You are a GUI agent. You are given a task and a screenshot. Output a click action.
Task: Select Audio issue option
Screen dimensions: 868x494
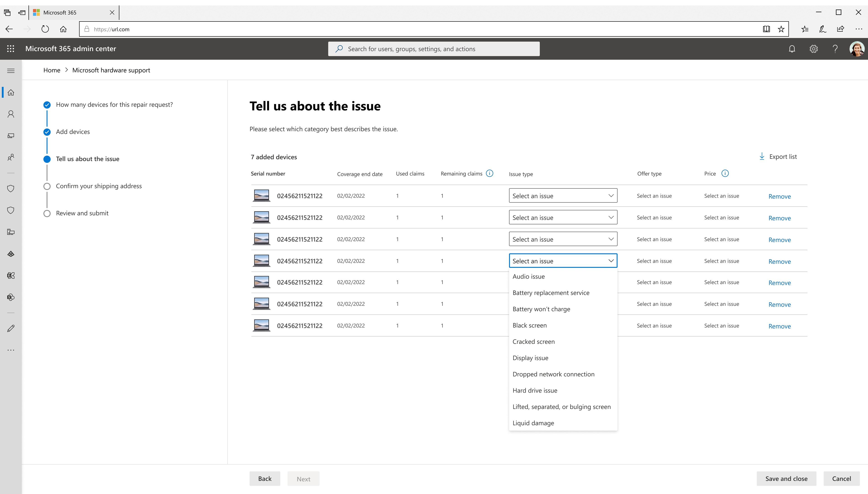point(563,276)
